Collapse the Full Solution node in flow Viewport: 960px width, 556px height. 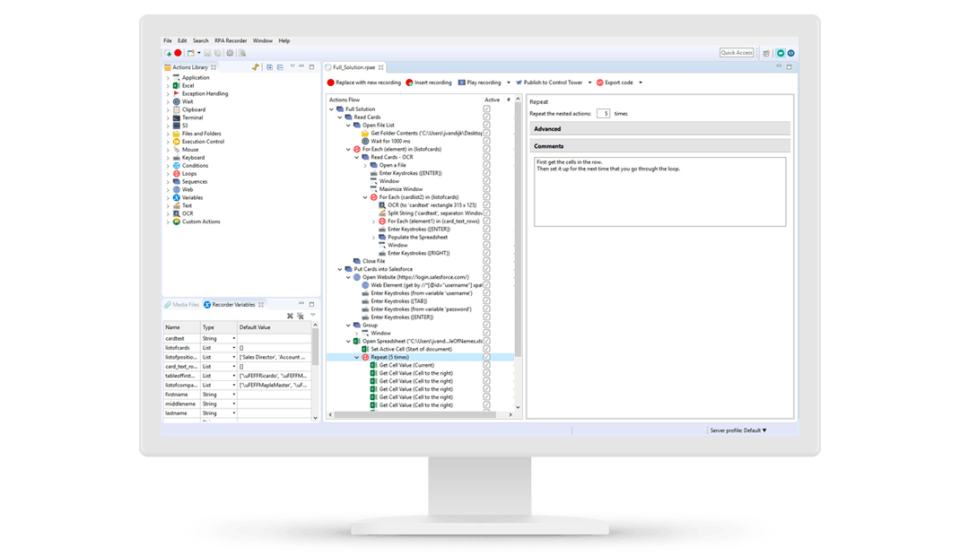332,109
